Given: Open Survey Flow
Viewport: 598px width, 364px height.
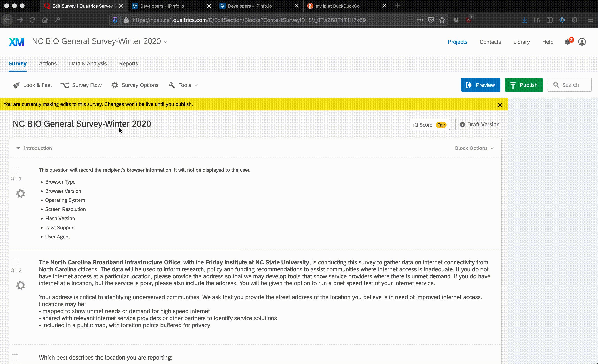Looking at the screenshot, I should point(81,85).
